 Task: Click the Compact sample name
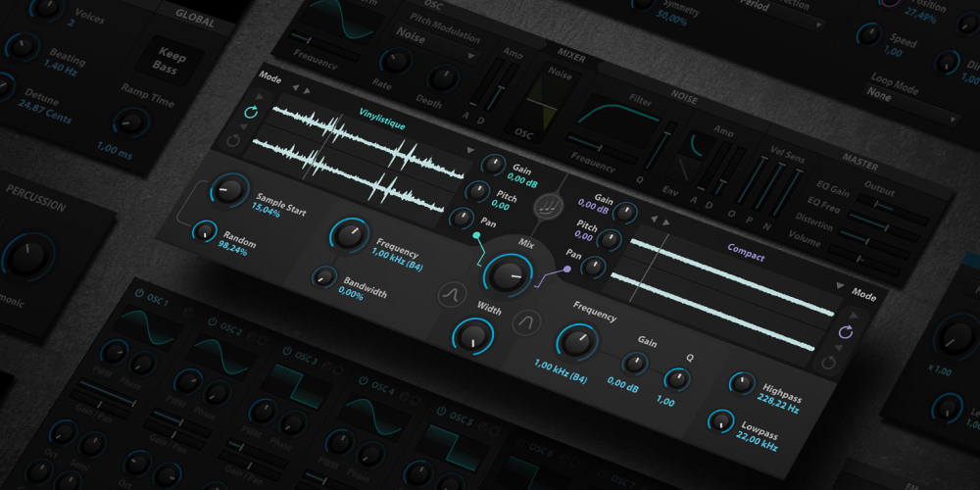coord(746,253)
